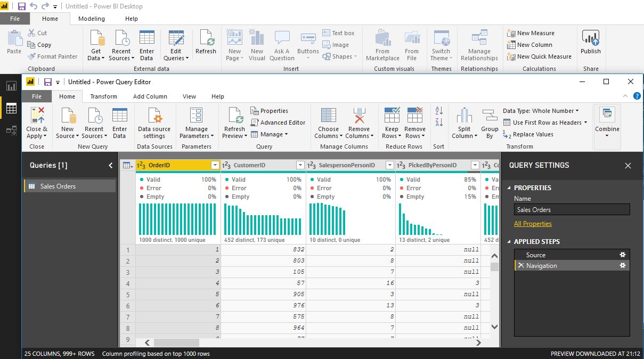Switch to Data view in left sidebar
The height and width of the screenshot is (359, 644).
tap(11, 109)
